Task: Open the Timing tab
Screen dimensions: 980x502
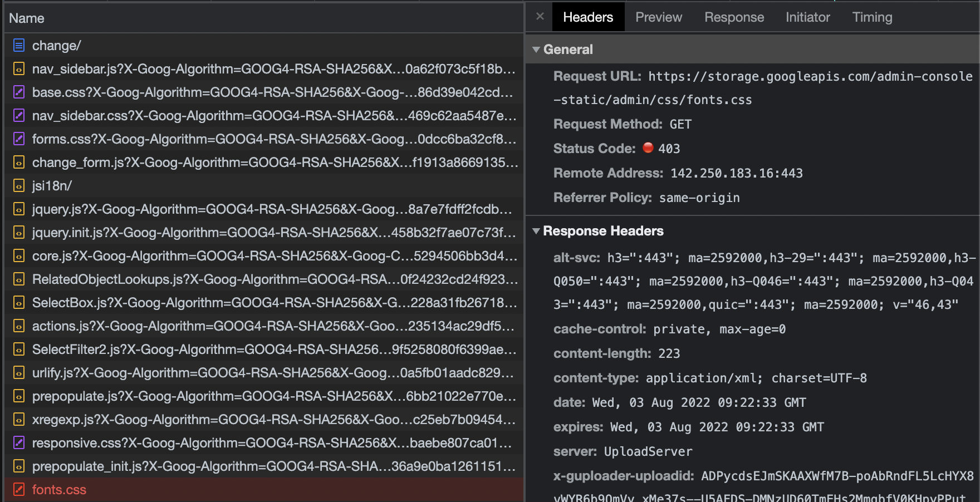Action: click(x=872, y=17)
